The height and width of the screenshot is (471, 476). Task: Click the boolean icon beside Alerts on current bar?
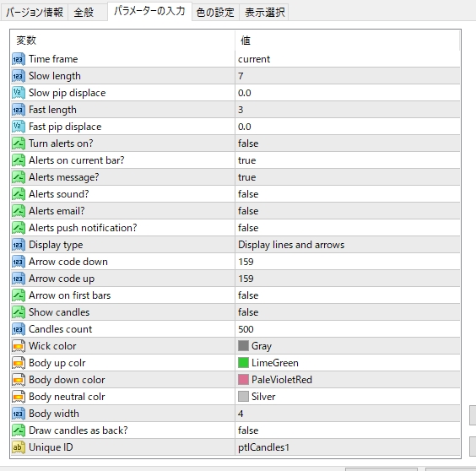tap(19, 160)
